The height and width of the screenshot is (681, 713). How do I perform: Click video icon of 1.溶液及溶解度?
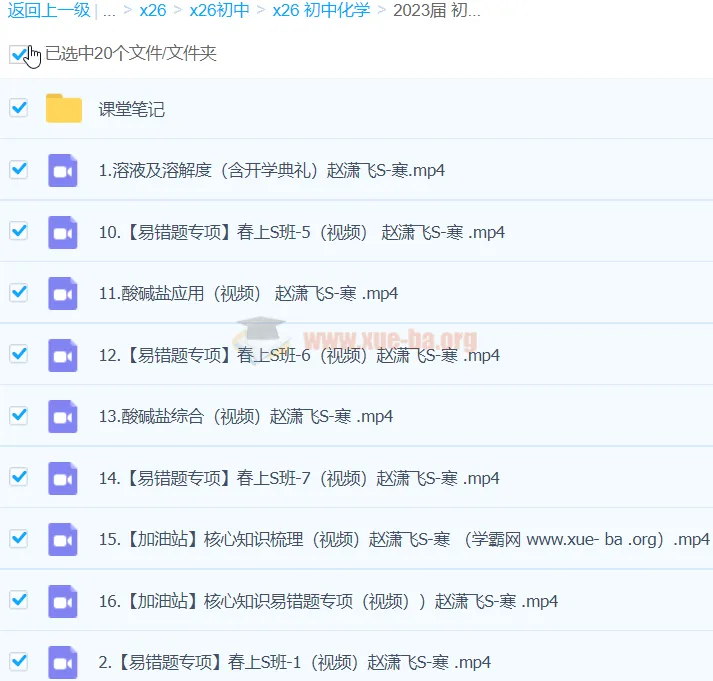point(63,170)
